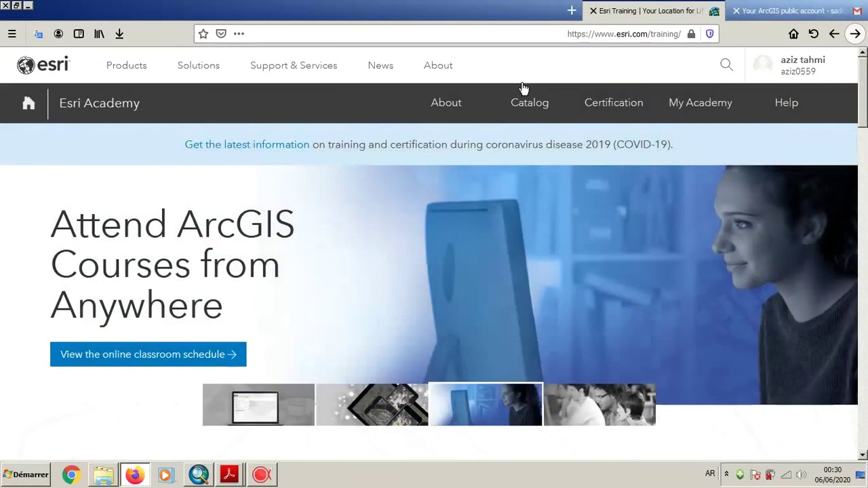Click the Firefox taskbar button
Image resolution: width=868 pixels, height=488 pixels.
(x=134, y=475)
